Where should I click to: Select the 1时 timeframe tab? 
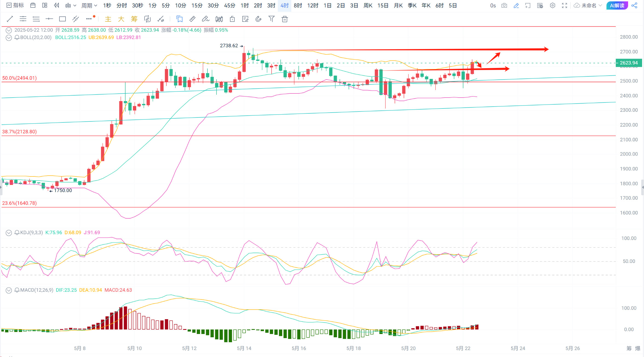tap(245, 5)
